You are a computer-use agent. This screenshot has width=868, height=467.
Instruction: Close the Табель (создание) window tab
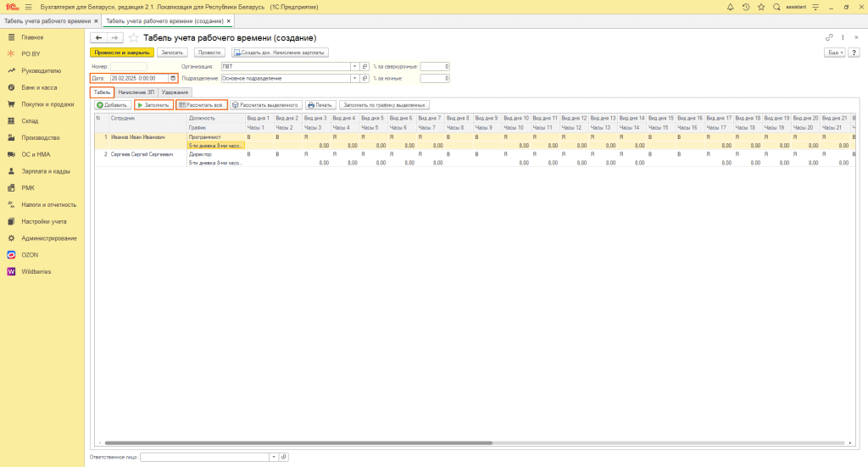(x=228, y=21)
